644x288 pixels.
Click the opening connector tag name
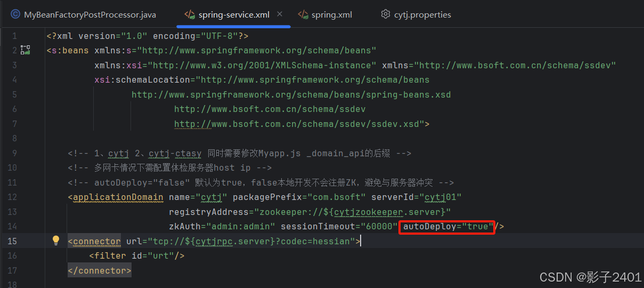coord(97,241)
